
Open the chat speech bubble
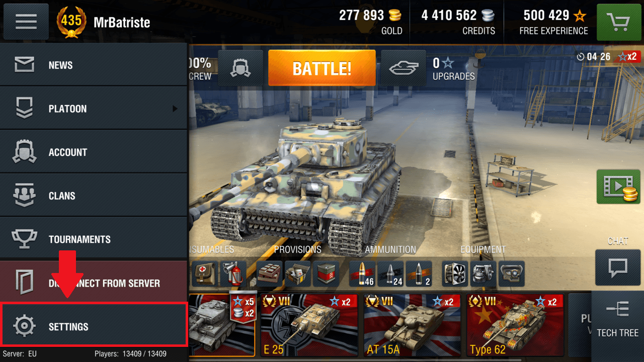(x=618, y=267)
